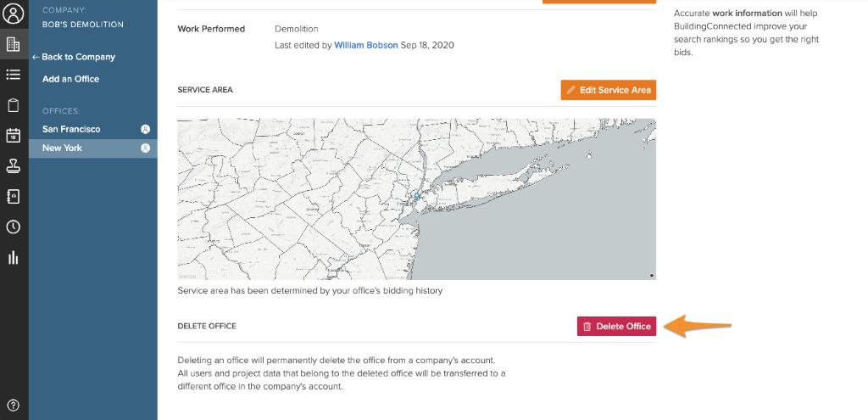Open the calendar icon in left rail
868x420 pixels.
pos(14,136)
